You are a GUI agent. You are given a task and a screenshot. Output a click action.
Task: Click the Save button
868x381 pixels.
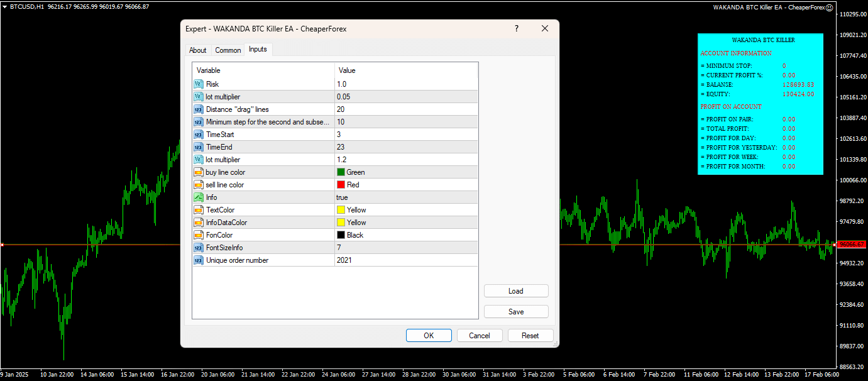pyautogui.click(x=516, y=312)
